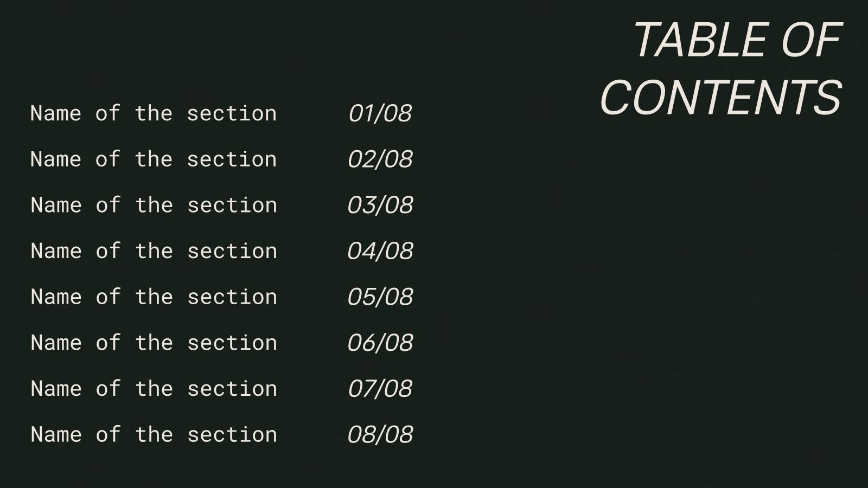This screenshot has height=488, width=868.
Task: Go to the 04/08 page marker
Action: click(x=380, y=251)
